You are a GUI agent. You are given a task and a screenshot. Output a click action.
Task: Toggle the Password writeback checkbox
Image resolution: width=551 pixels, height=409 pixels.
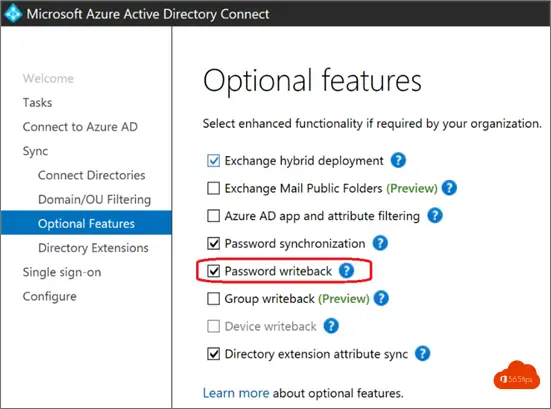click(213, 271)
